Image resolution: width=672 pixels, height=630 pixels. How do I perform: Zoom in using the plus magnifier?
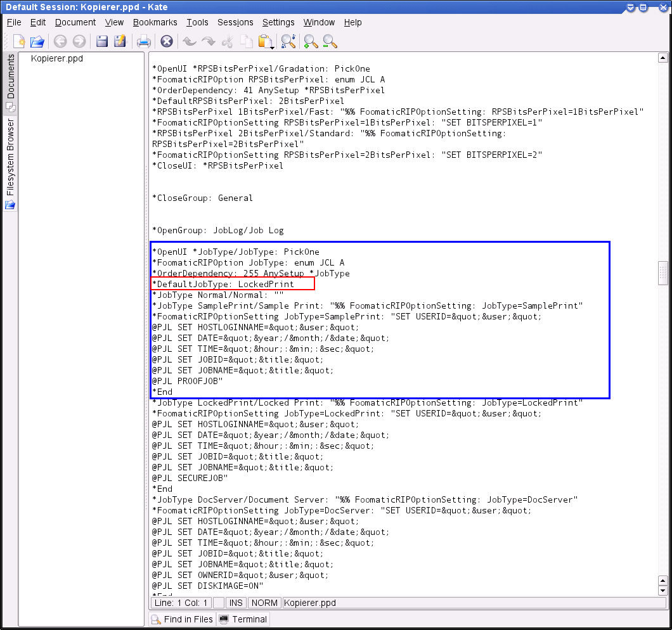(311, 42)
